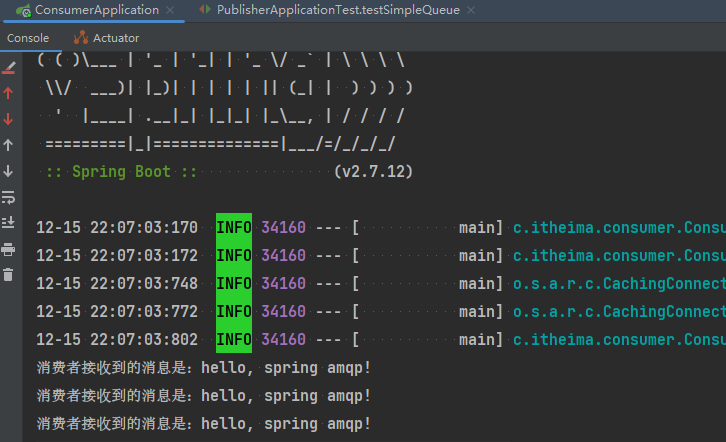
Task: Close the ConsumerApplication tab
Action: pyautogui.click(x=172, y=10)
